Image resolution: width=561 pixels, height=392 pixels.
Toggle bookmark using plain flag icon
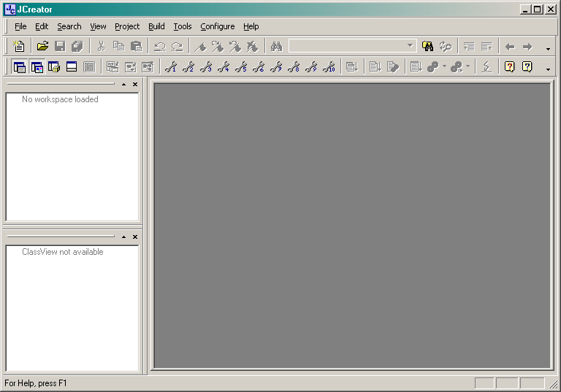[x=200, y=47]
